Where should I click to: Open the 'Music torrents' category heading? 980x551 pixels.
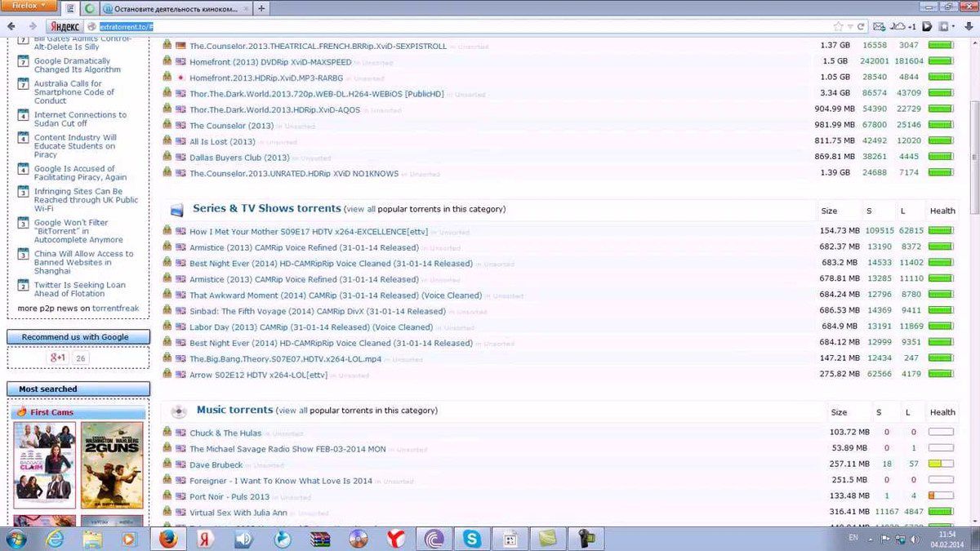[x=234, y=410]
